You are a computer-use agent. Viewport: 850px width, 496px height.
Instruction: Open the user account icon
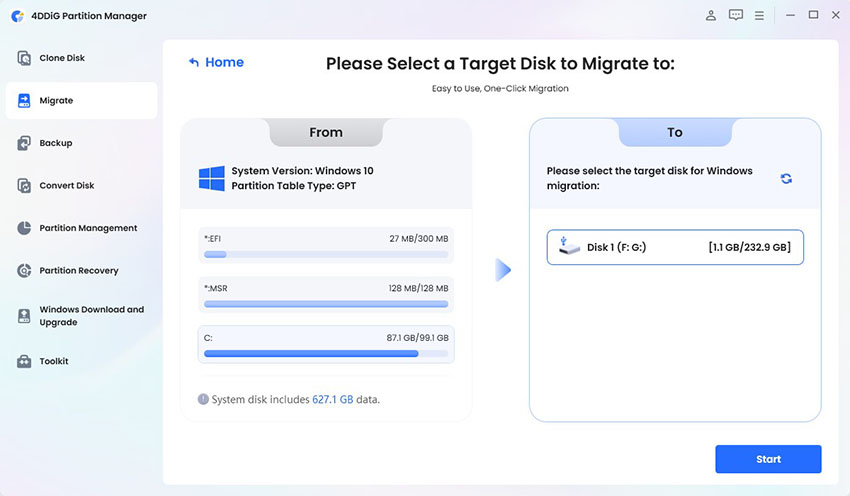(711, 15)
